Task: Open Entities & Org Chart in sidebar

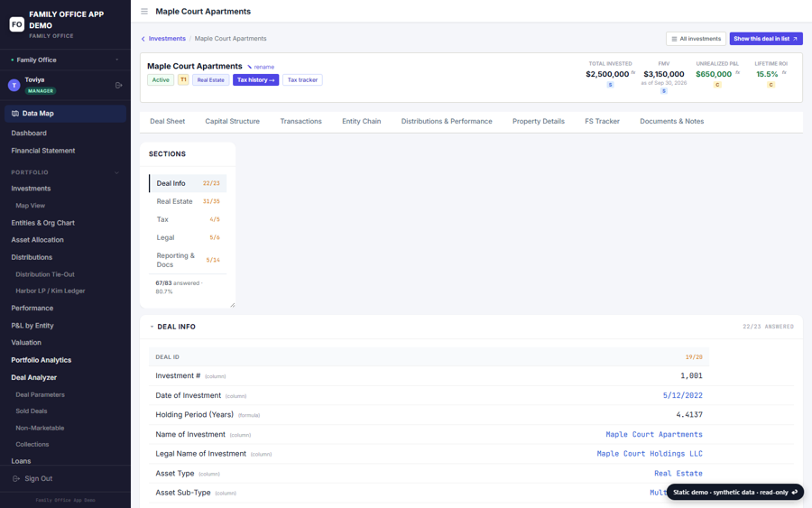Action: (x=43, y=223)
